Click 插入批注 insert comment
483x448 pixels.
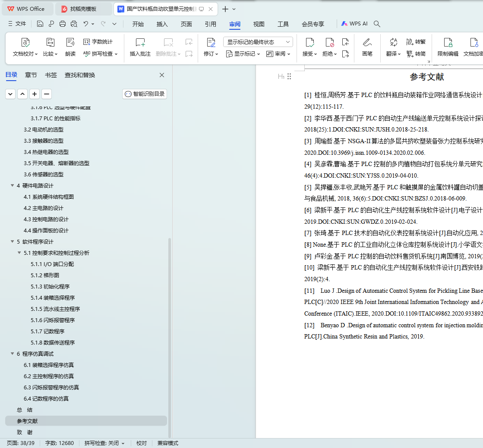(x=140, y=47)
